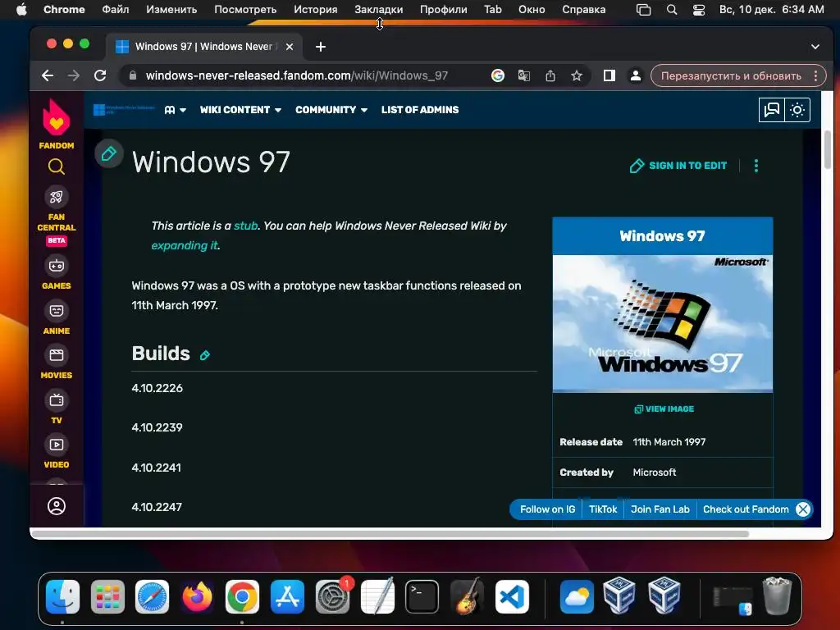The image size is (840, 630).
Task: Edit the Builds section pencil icon
Action: click(204, 355)
